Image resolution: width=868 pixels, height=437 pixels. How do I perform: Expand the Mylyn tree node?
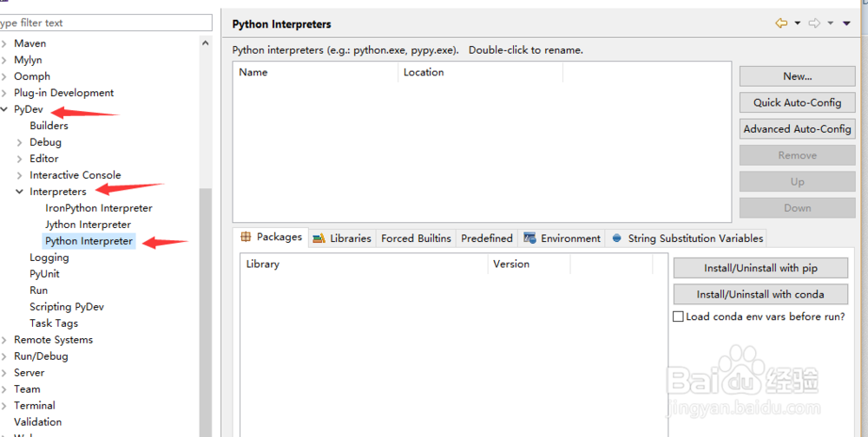(x=3, y=61)
